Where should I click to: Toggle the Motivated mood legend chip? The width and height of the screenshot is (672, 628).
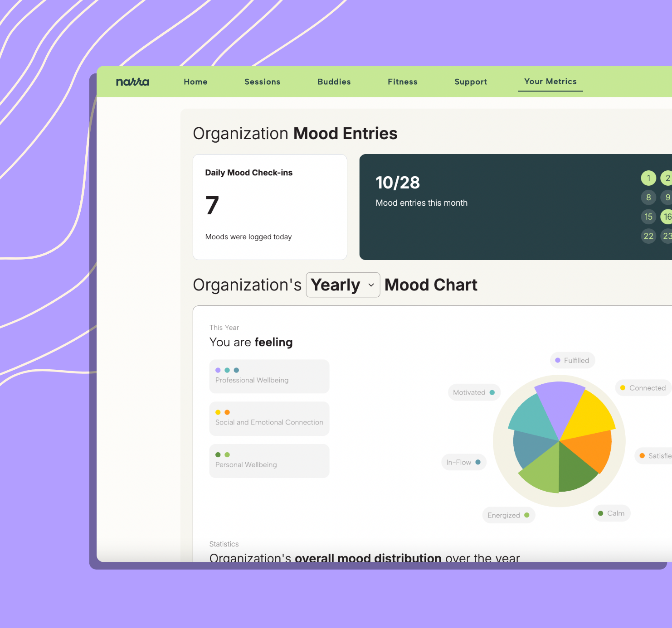click(x=474, y=392)
